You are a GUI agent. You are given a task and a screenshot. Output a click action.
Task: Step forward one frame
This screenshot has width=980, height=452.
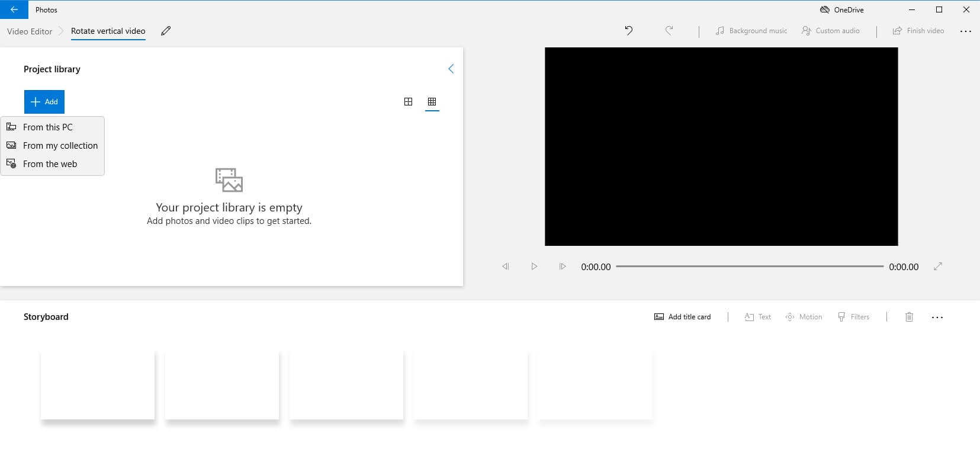click(x=563, y=267)
